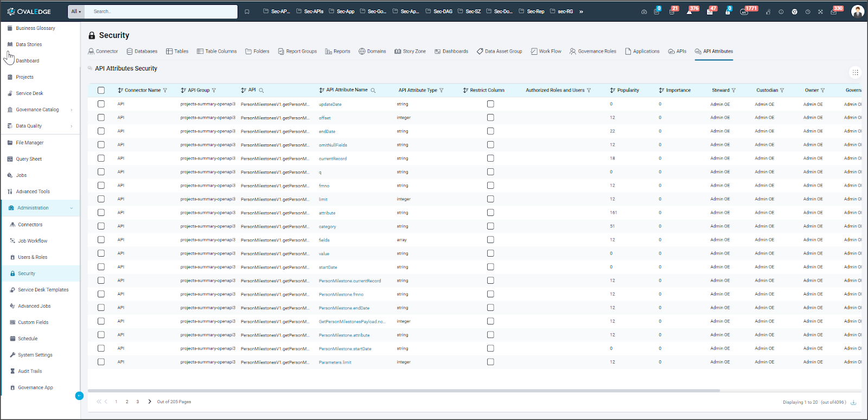
Task: Open the PersonMilestone.currentRecord attribute link
Action: [x=350, y=281]
